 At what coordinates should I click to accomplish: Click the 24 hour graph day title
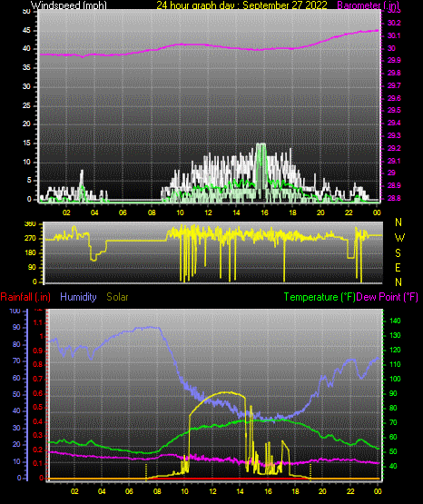pos(241,5)
